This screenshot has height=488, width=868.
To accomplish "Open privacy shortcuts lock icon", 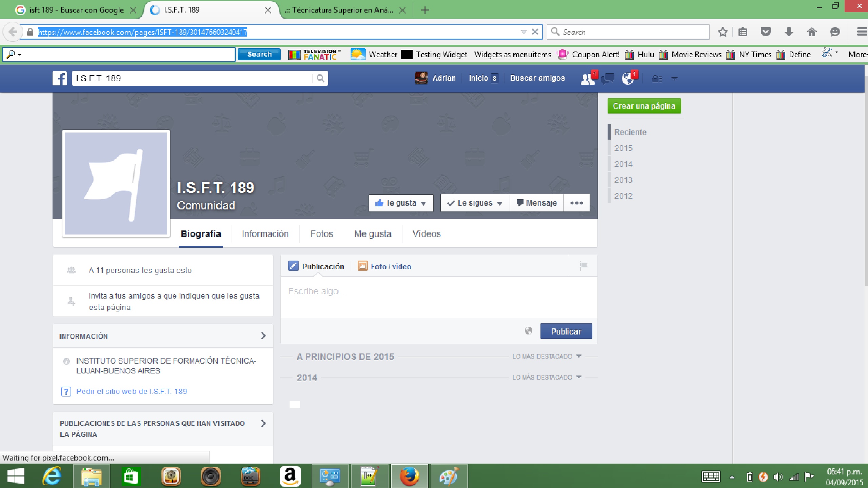I will tap(657, 79).
